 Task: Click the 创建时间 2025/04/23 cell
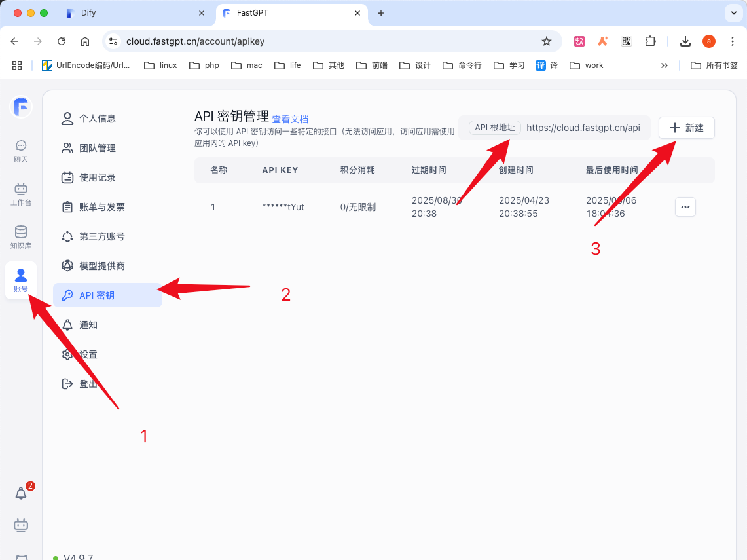524,207
